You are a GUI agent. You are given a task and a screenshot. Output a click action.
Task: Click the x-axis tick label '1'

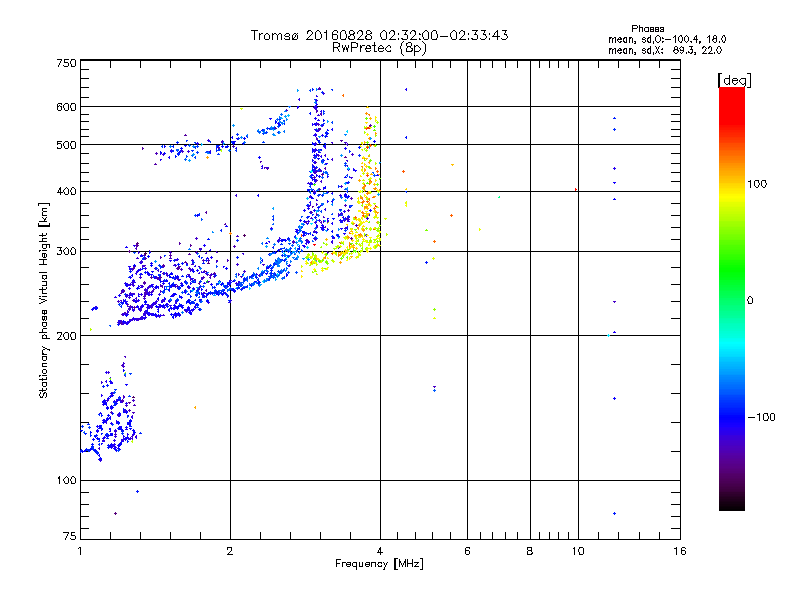(x=80, y=551)
